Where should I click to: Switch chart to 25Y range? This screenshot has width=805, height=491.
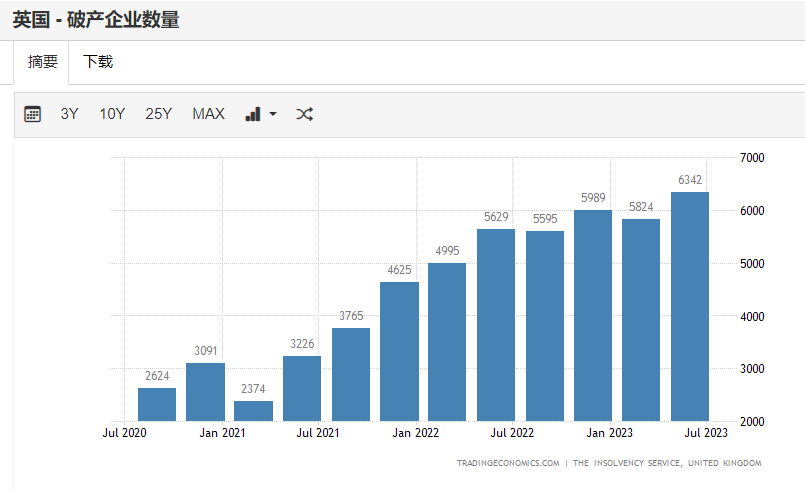[x=158, y=114]
